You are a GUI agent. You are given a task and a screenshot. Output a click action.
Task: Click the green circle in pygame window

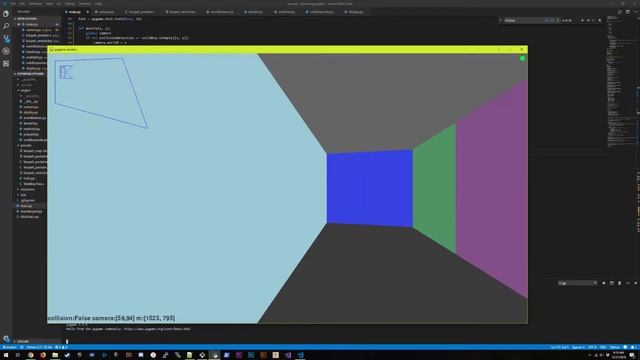coord(522,59)
